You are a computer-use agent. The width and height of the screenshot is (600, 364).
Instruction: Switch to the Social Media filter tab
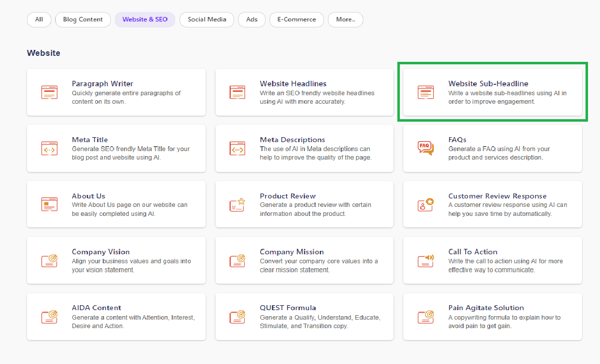206,19
